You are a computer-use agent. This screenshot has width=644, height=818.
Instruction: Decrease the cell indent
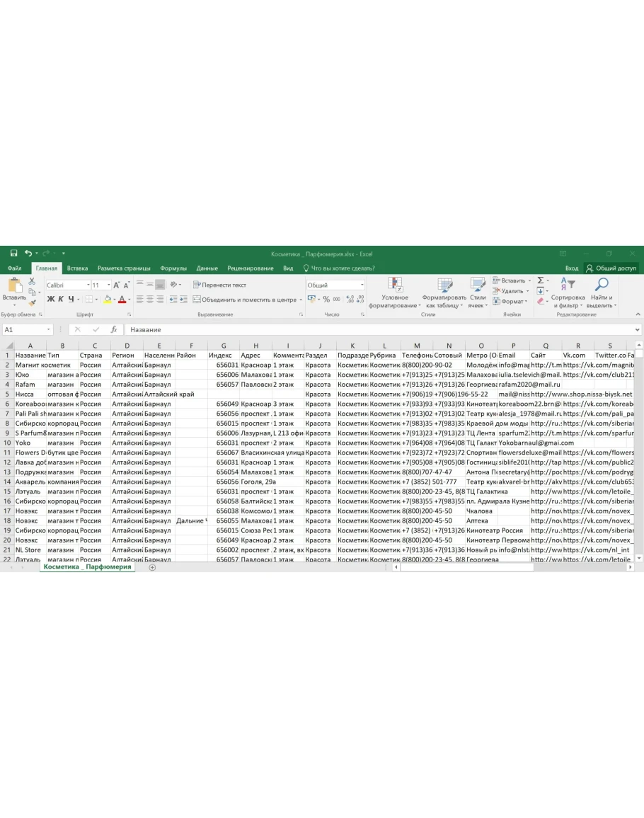coord(173,300)
